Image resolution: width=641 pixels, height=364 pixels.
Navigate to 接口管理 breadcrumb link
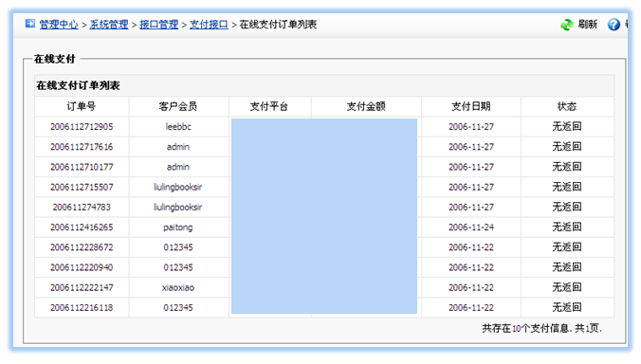159,25
